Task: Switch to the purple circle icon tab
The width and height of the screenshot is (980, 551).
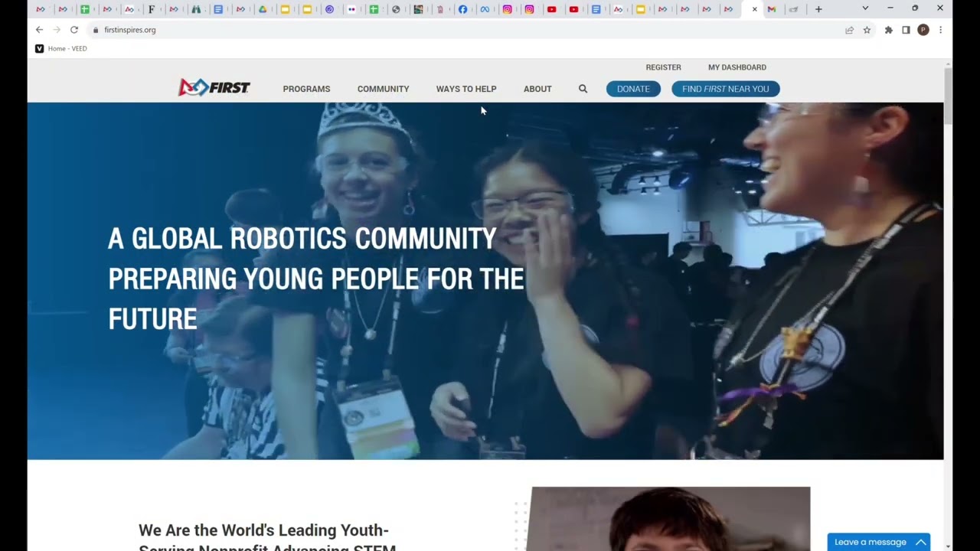Action: [x=329, y=9]
